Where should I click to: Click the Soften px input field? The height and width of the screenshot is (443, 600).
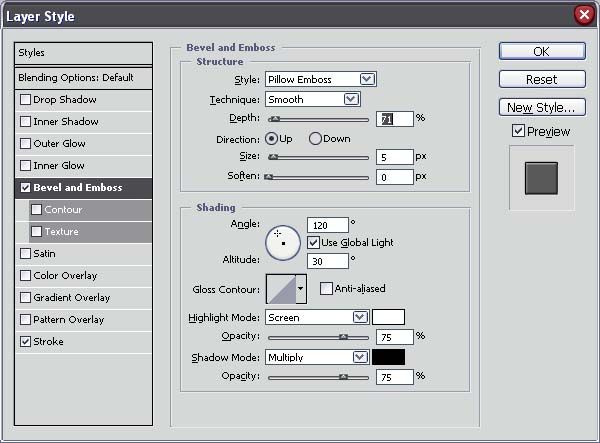pos(395,177)
